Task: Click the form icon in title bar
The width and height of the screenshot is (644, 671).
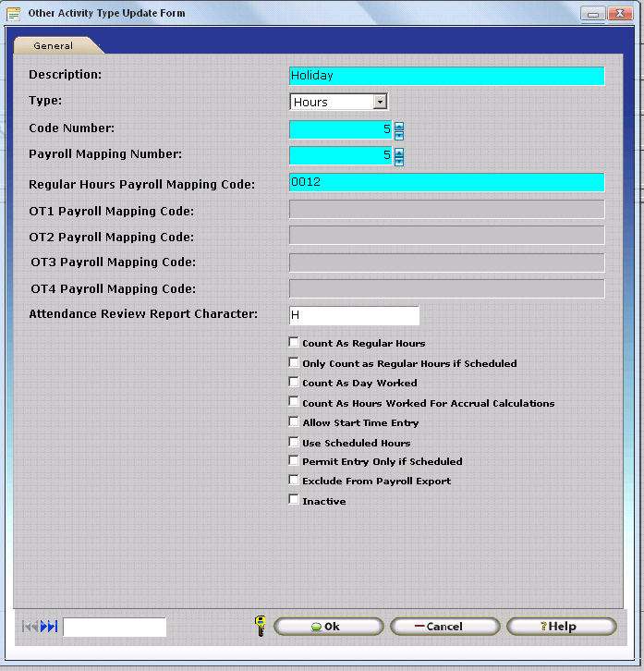Action: coord(14,14)
